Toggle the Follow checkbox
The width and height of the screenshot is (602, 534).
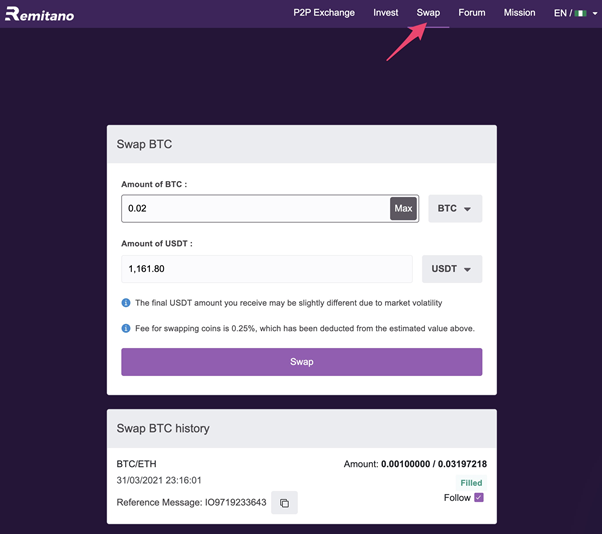coord(479,498)
